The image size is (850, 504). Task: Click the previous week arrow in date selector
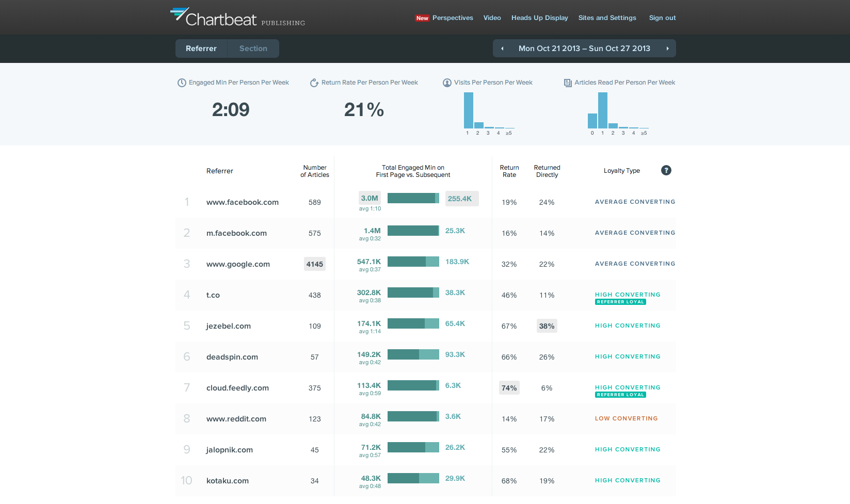[502, 48]
